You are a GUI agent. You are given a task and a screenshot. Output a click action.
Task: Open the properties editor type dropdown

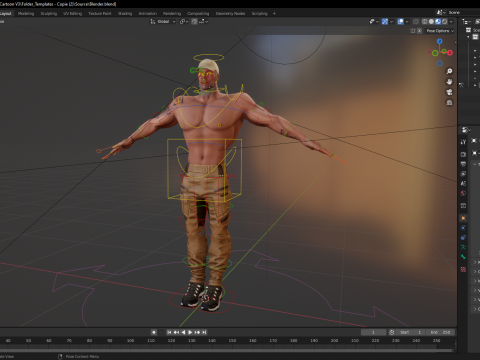466,130
